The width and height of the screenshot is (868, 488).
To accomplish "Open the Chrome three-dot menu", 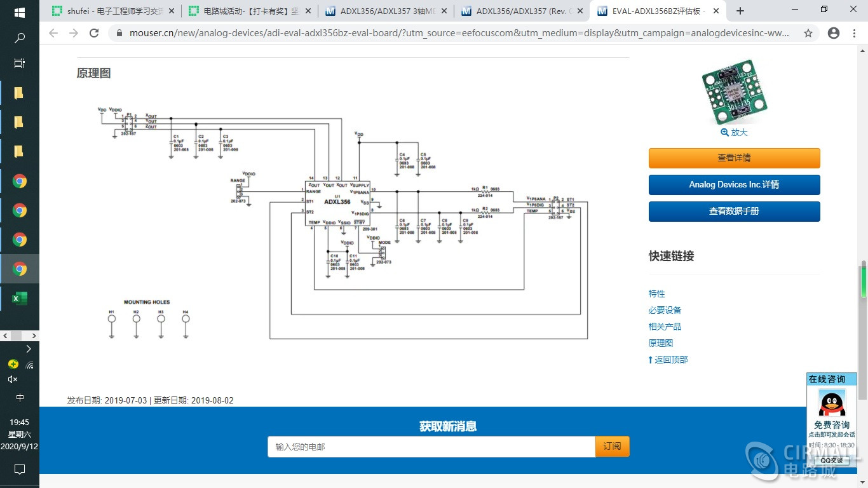I will (855, 33).
